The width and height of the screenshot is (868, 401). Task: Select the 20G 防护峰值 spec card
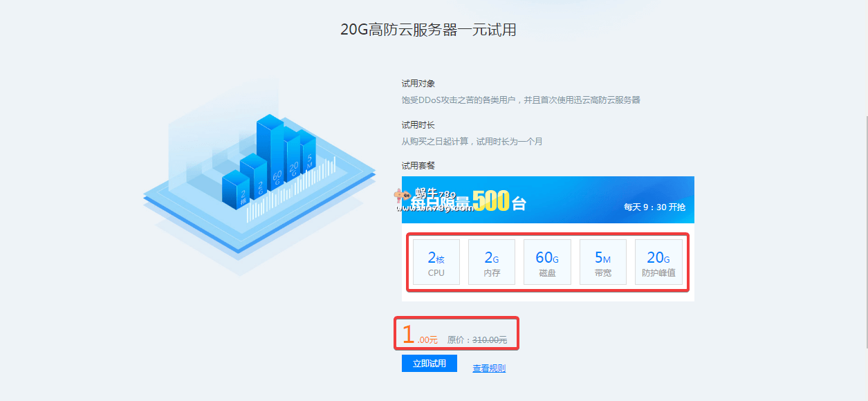pos(658,262)
